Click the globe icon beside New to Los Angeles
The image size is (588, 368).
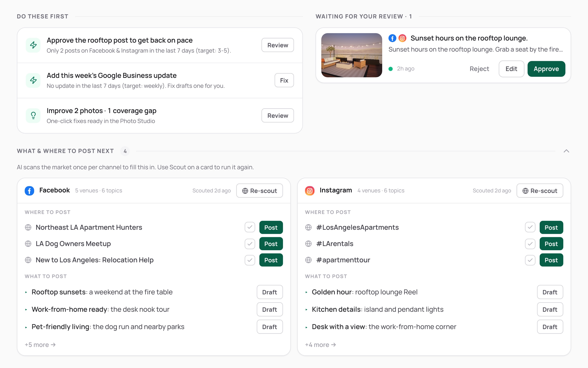(x=28, y=260)
